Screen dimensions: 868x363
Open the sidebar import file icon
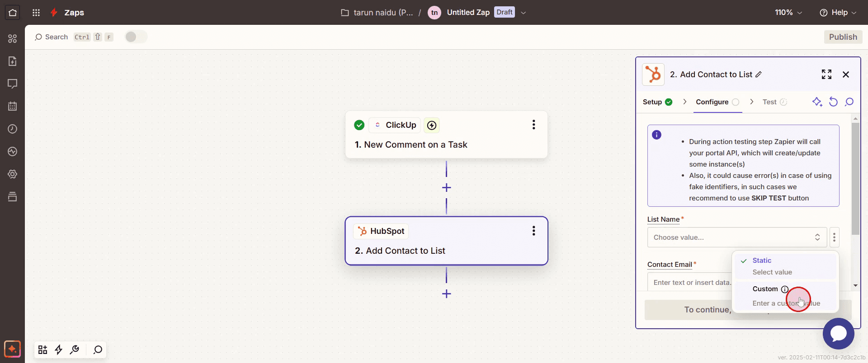pos(13,61)
